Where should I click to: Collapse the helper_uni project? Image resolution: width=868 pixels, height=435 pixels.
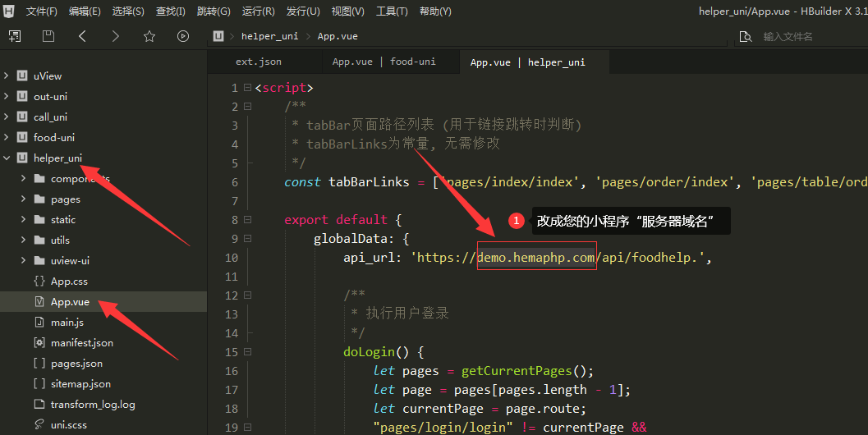point(6,158)
